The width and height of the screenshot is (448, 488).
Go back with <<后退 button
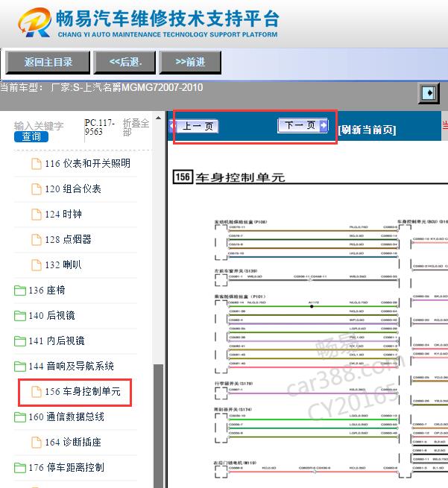click(x=124, y=63)
